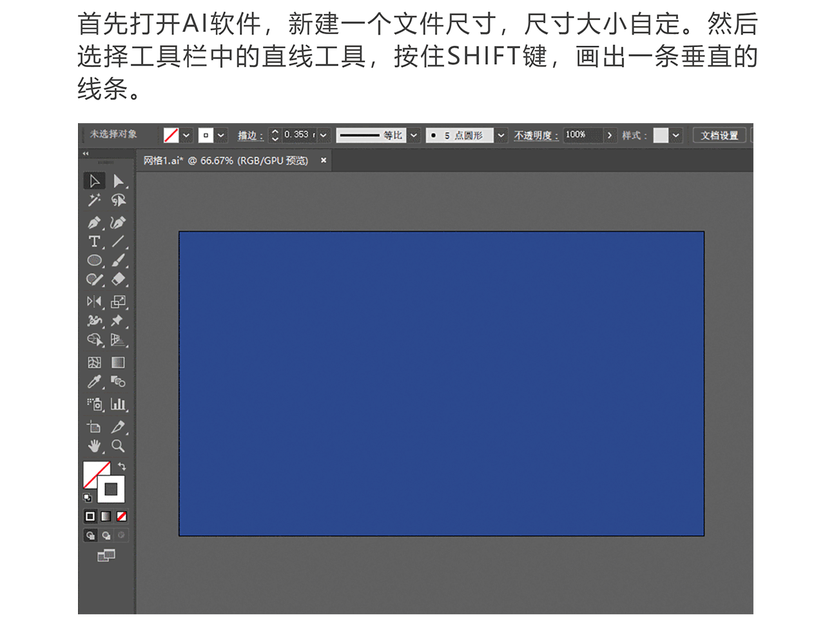Adjust the stroke weight stepper arrows
Viewport: 825px width, 644px height.
(275, 135)
